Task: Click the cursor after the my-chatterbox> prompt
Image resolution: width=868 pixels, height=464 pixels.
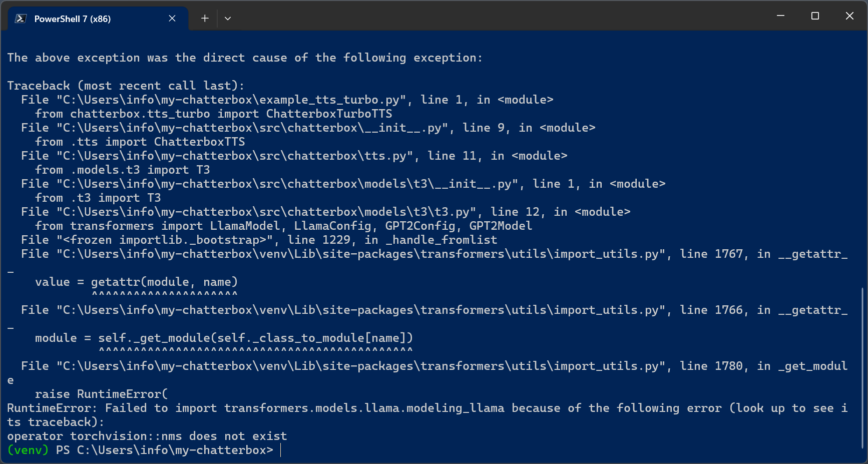Action: tap(281, 450)
